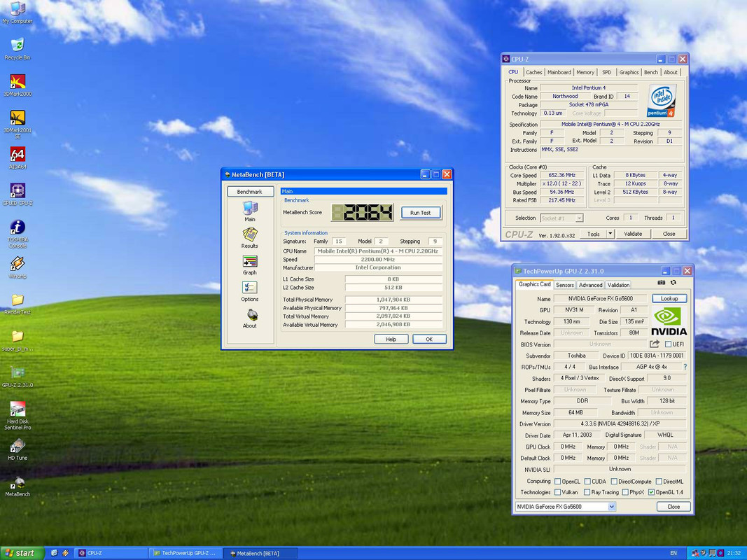Select the TOSHIBA Console desktop shortcut
Viewport: 747px width, 560px height.
point(18,234)
